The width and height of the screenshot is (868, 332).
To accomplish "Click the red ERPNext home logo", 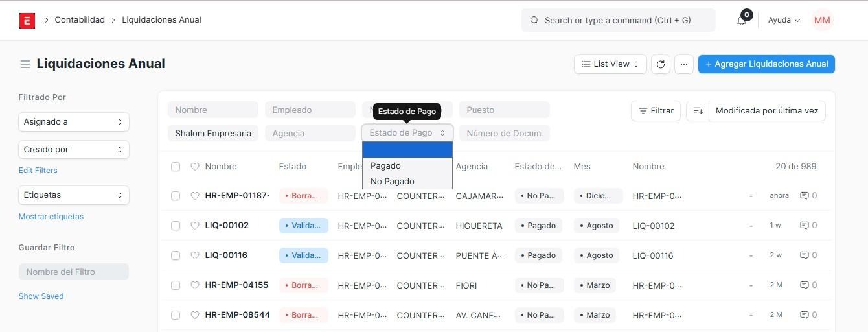I will (27, 20).
